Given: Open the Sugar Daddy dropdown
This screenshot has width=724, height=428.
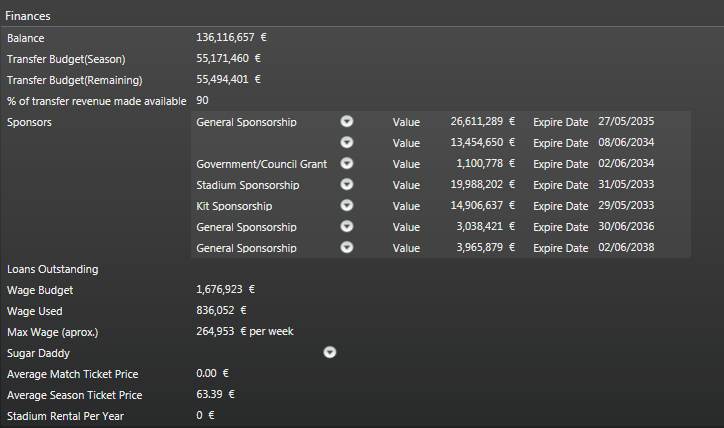Looking at the screenshot, I should pyautogui.click(x=330, y=353).
